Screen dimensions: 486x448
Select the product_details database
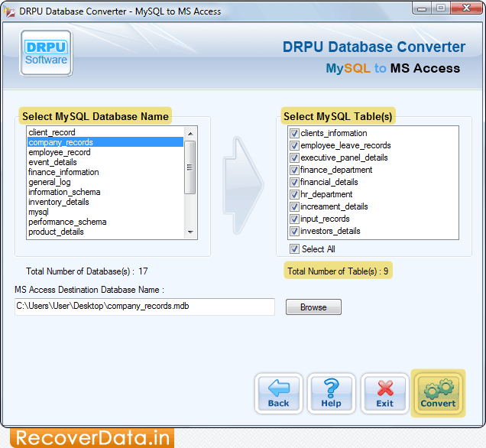(x=56, y=232)
